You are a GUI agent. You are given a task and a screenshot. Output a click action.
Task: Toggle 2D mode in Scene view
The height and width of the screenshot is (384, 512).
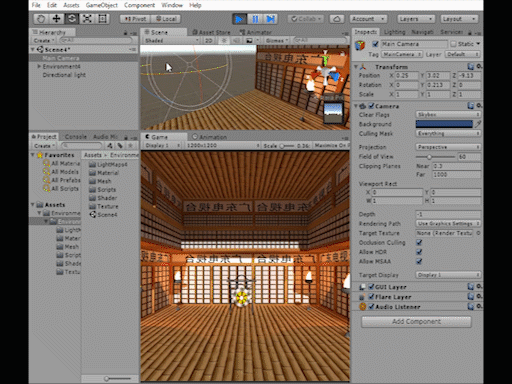(x=209, y=40)
